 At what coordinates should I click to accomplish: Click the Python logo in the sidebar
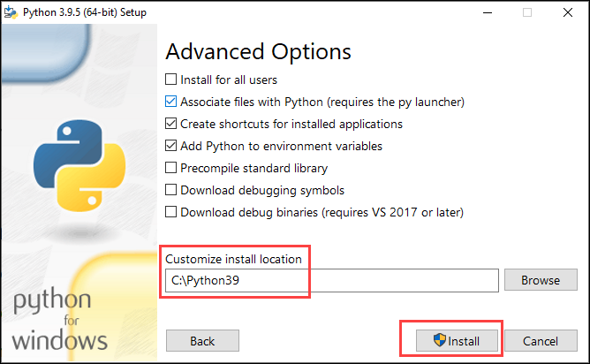(79, 165)
